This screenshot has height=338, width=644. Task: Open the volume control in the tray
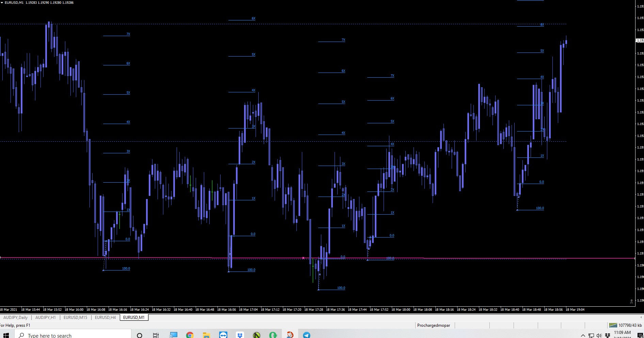(599, 336)
